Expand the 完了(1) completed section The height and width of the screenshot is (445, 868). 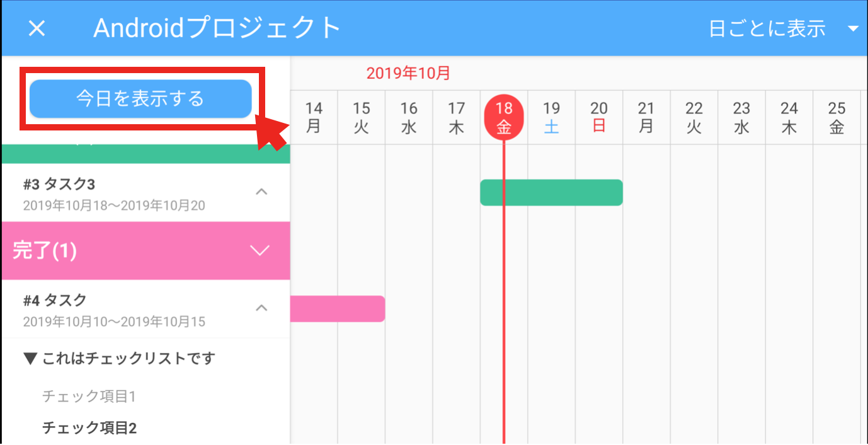coord(259,250)
